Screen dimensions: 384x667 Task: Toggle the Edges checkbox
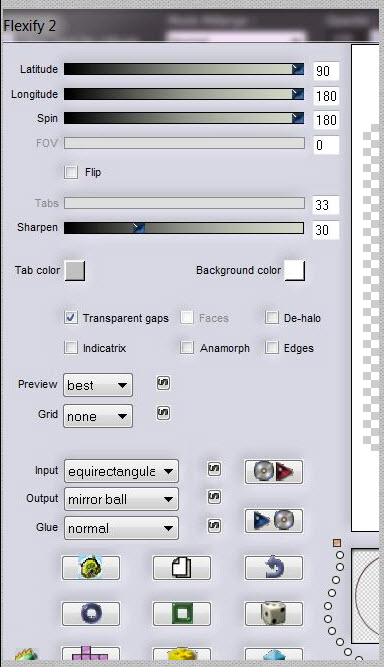271,347
